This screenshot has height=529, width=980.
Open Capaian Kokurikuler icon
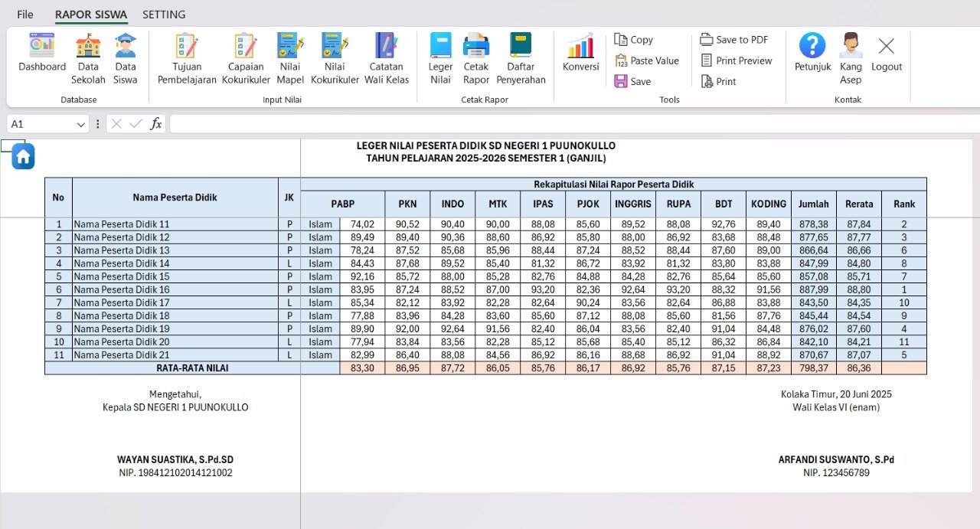click(246, 47)
